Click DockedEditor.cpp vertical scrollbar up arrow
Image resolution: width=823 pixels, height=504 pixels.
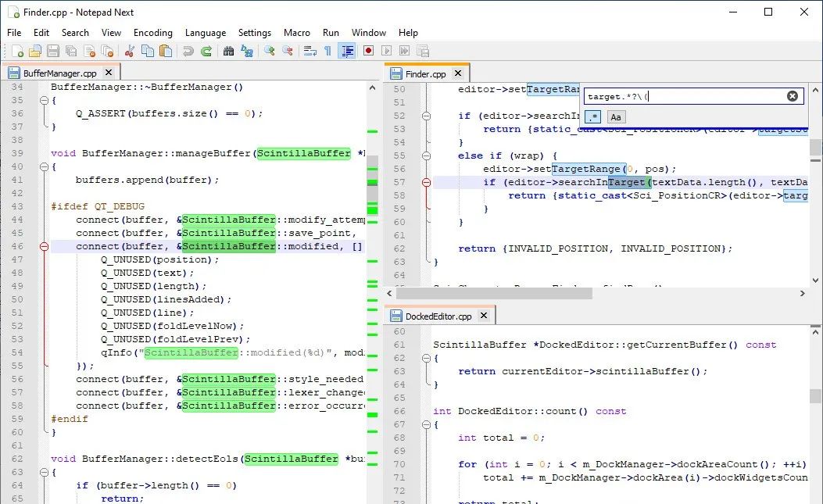[x=816, y=332]
